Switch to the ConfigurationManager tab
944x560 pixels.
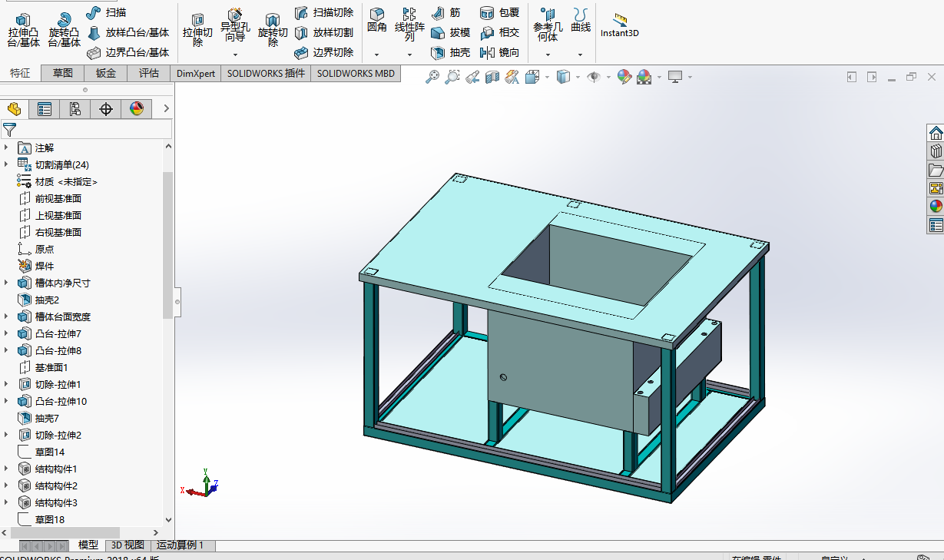75,109
